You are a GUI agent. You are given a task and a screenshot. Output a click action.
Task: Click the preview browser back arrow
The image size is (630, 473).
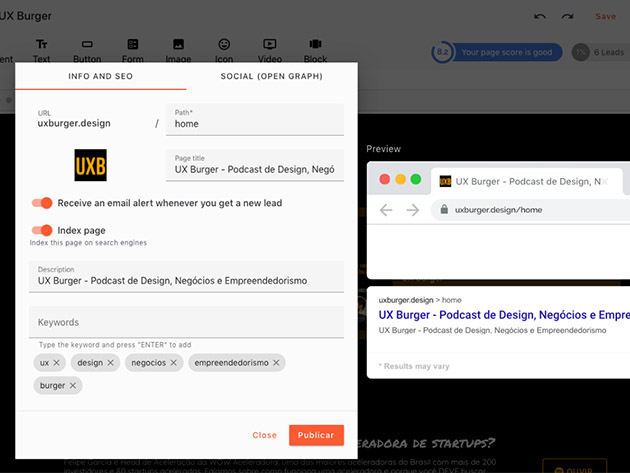point(386,210)
